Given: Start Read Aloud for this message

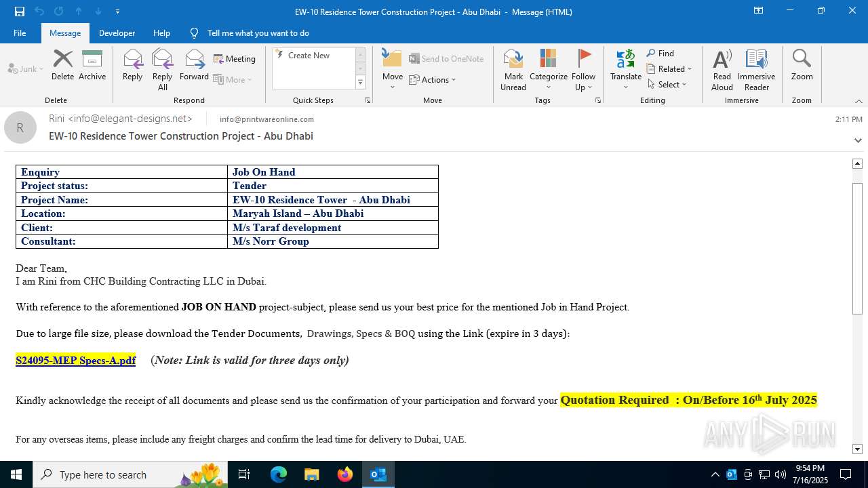Looking at the screenshot, I should (722, 69).
